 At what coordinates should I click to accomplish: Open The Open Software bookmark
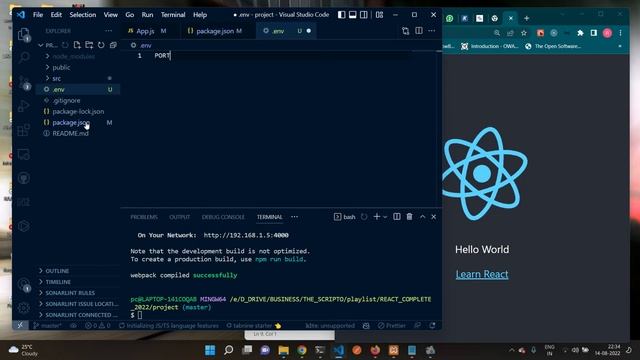point(553,46)
